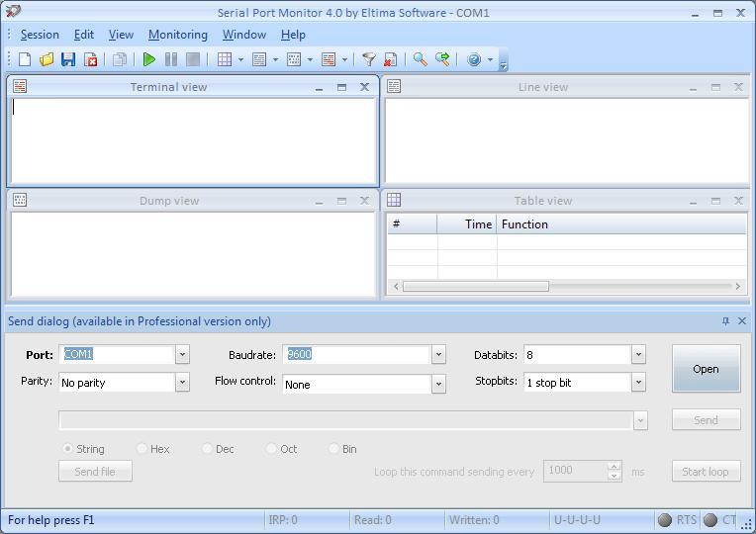This screenshot has height=534, width=756.
Task: Click the Function column header in Table view
Action: [x=621, y=224]
